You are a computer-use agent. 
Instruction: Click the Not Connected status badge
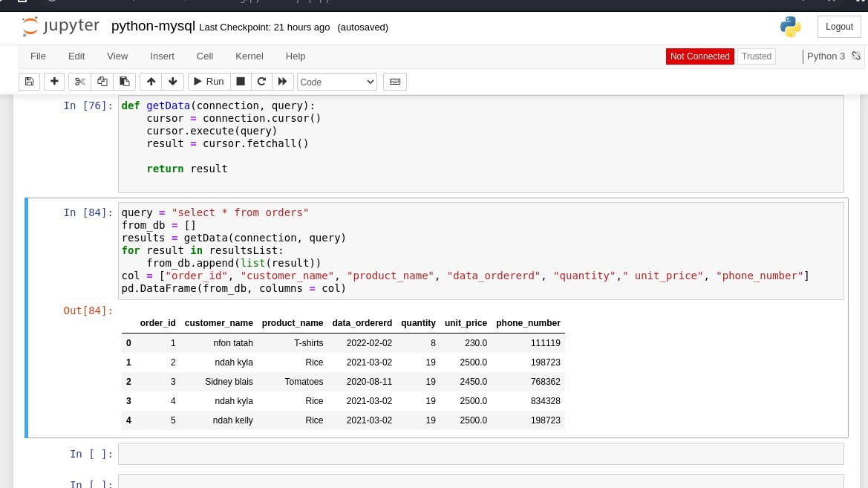[699, 56]
